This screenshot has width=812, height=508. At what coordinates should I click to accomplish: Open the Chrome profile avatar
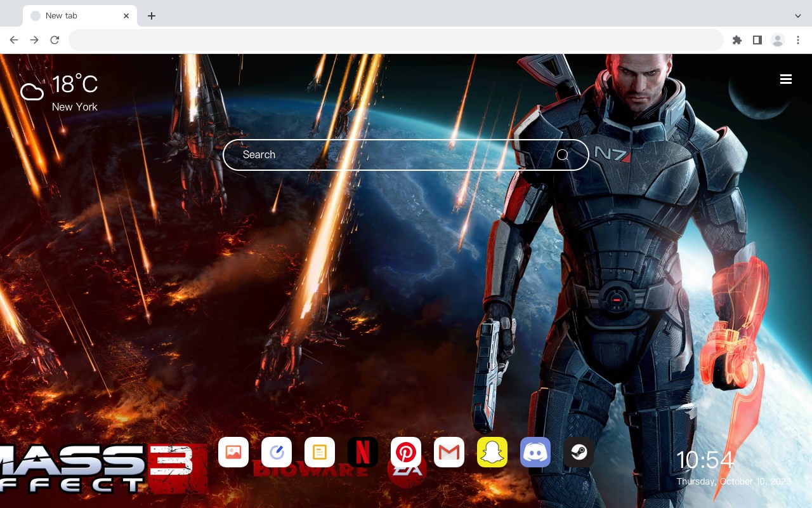[x=778, y=40]
